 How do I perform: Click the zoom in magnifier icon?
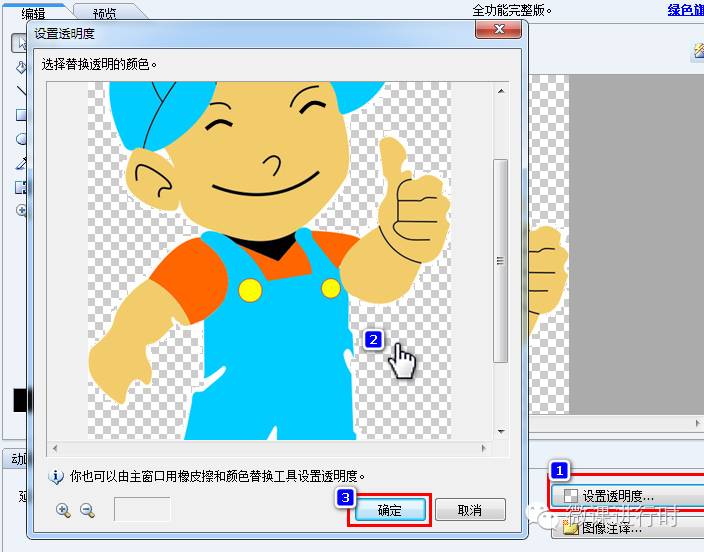coord(63,510)
